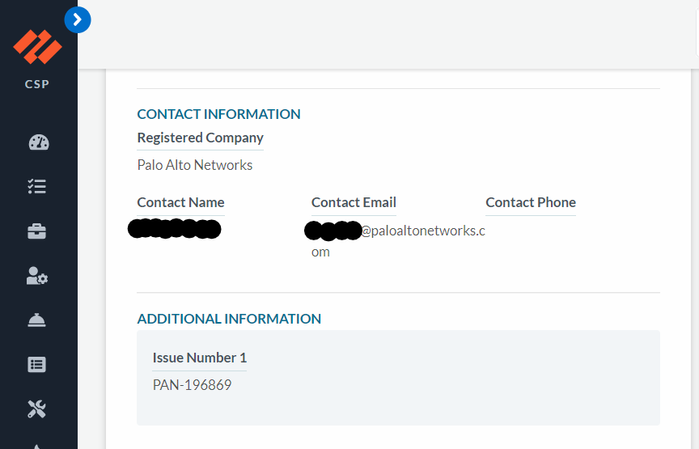This screenshot has width=699, height=449.
Task: Click the Contact Information section heading
Action: coord(218,114)
